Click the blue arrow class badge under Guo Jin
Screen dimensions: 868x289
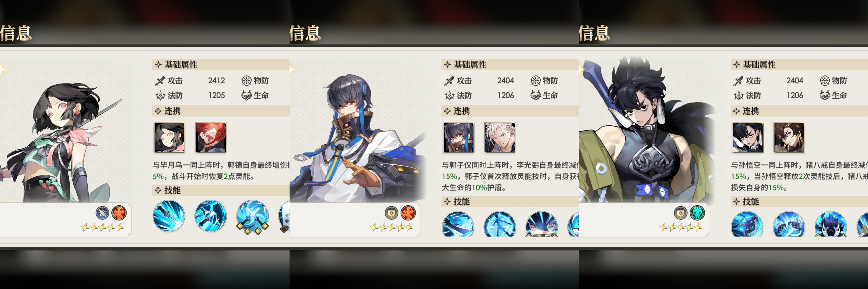[102, 213]
